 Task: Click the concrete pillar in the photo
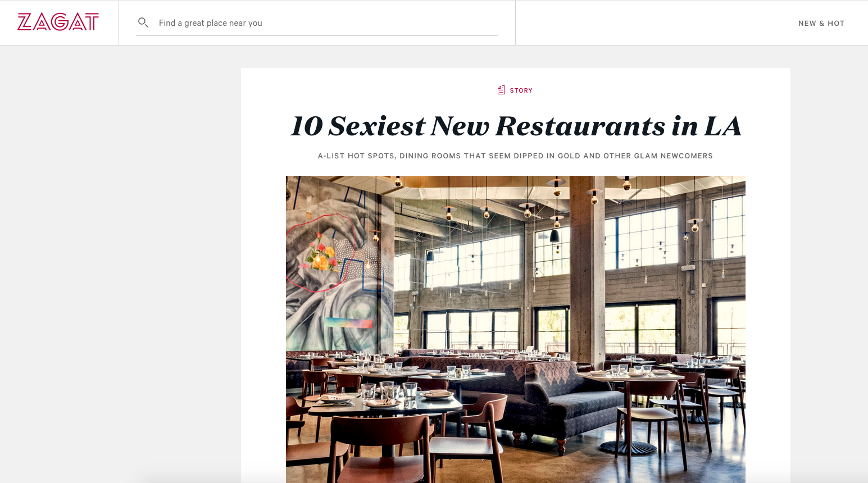[587, 270]
